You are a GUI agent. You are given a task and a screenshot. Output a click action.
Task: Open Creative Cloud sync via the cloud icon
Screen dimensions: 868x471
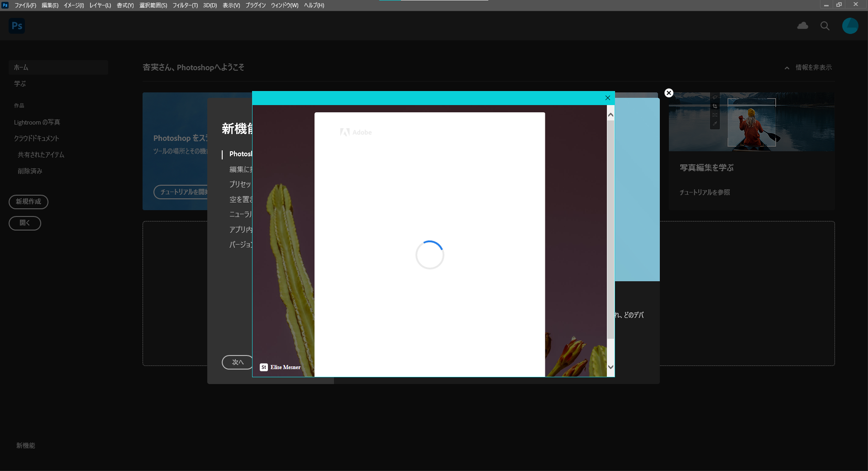click(x=802, y=26)
